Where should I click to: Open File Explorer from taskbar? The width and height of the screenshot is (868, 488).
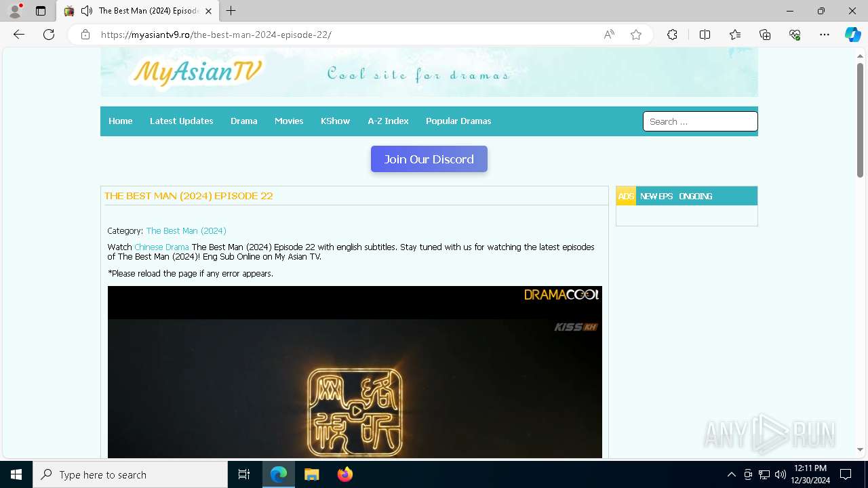[x=311, y=474]
